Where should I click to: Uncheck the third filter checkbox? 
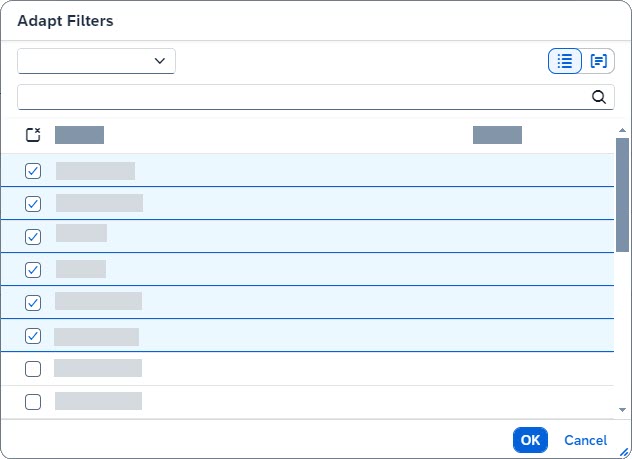[33, 237]
